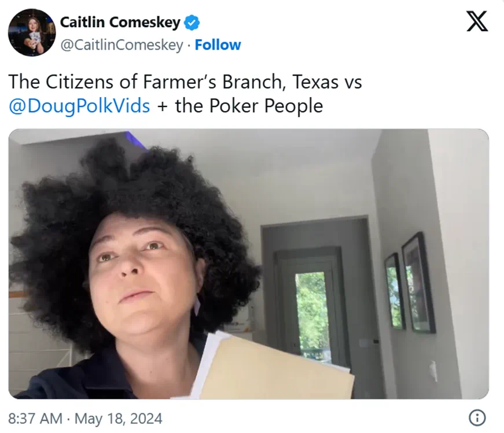The image size is (504, 433).
Task: Open the 8:37 AM timestamp link
Action: (35, 419)
